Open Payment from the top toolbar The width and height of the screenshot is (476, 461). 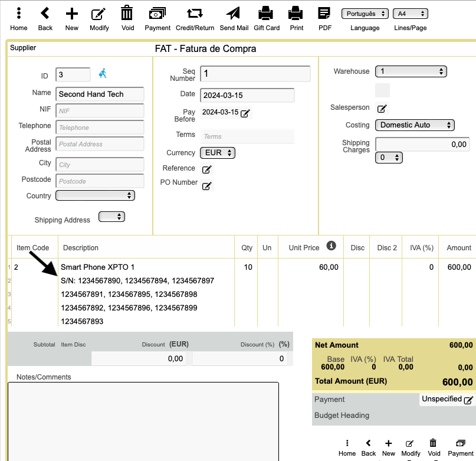tap(157, 19)
